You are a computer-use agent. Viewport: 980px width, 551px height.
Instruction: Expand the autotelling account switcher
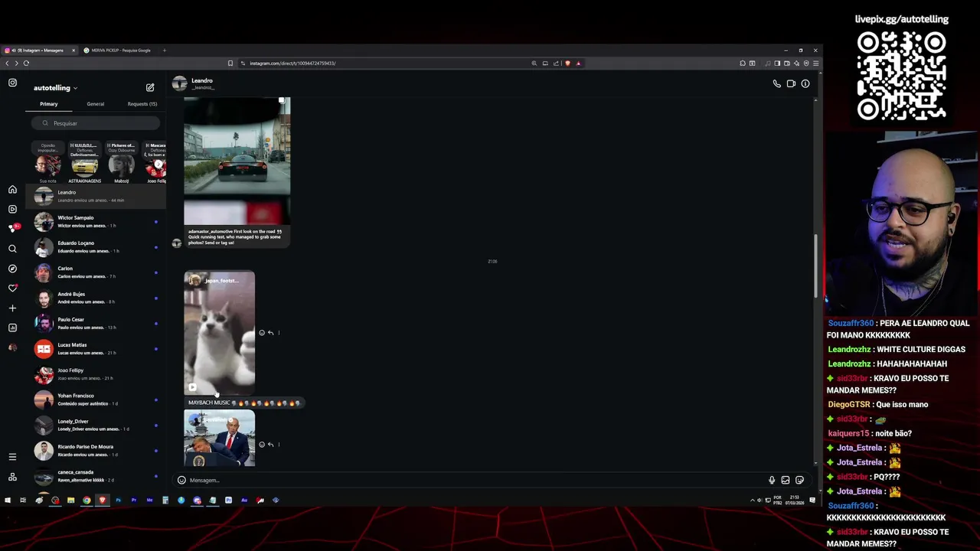pos(55,88)
